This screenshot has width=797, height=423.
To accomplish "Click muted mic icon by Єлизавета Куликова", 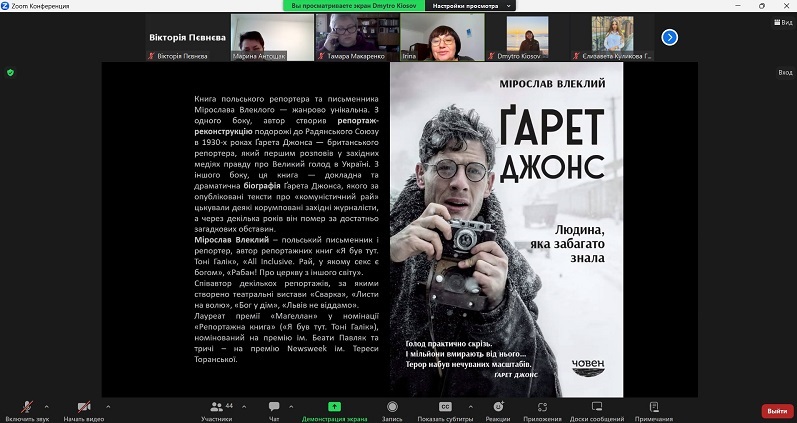I will click(x=576, y=56).
